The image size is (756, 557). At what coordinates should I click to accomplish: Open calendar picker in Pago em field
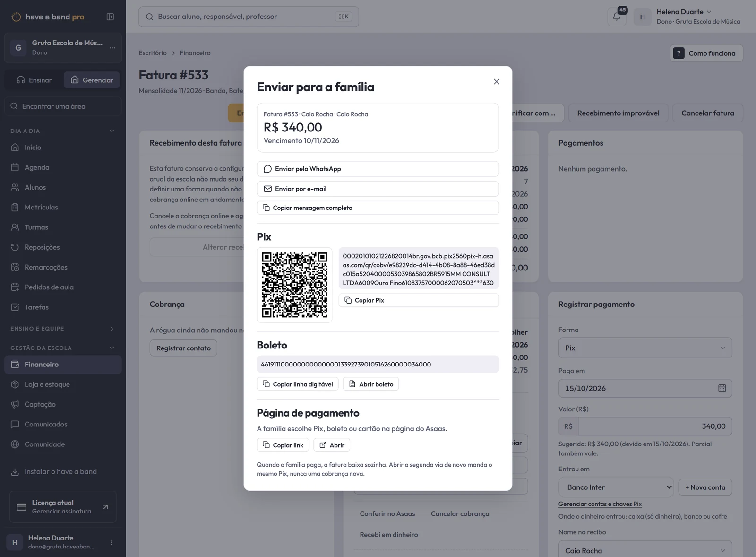pyautogui.click(x=722, y=388)
